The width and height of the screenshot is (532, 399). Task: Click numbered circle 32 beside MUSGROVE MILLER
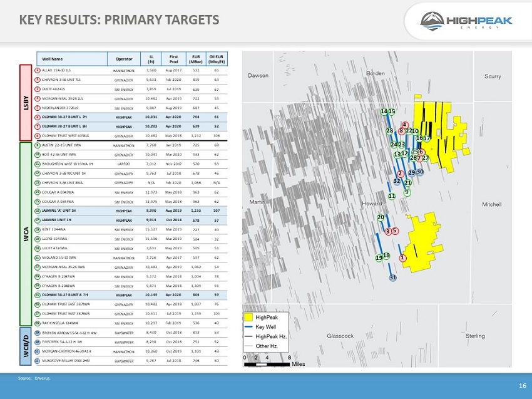[x=38, y=361]
